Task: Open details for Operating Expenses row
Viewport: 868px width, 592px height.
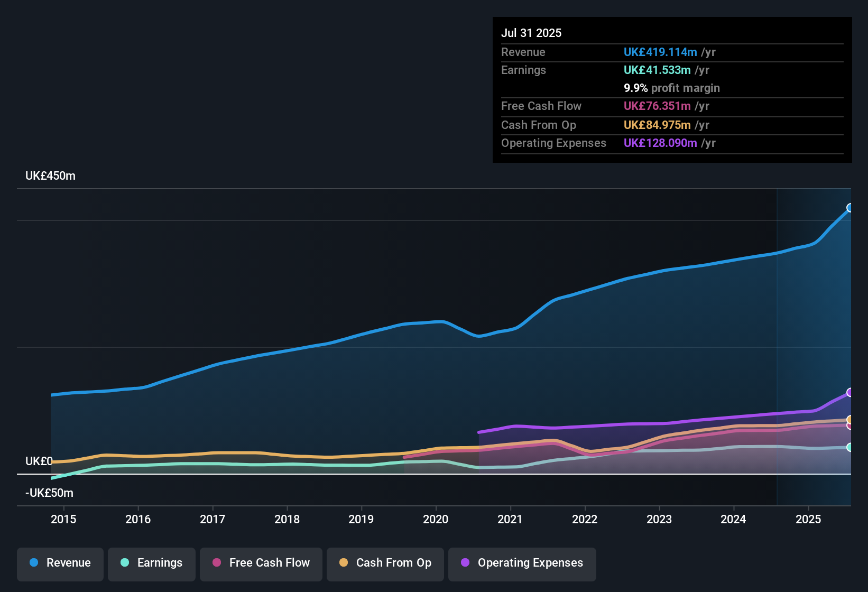Action: [553, 143]
